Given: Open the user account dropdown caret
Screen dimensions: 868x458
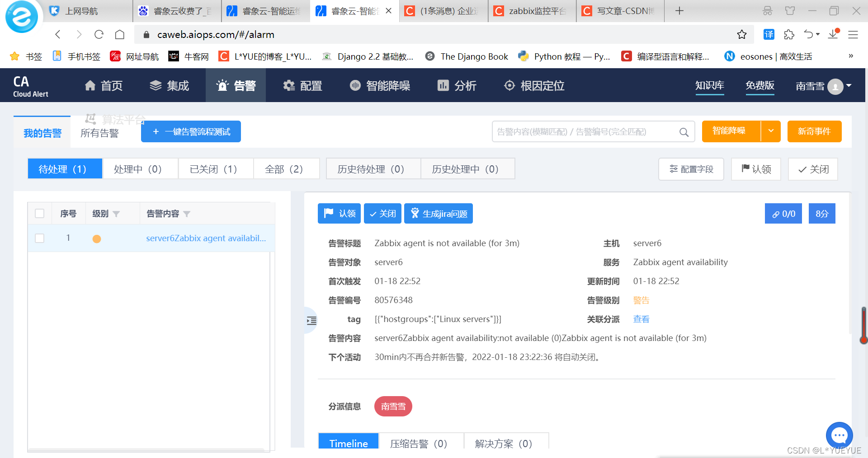Looking at the screenshot, I should tap(849, 85).
